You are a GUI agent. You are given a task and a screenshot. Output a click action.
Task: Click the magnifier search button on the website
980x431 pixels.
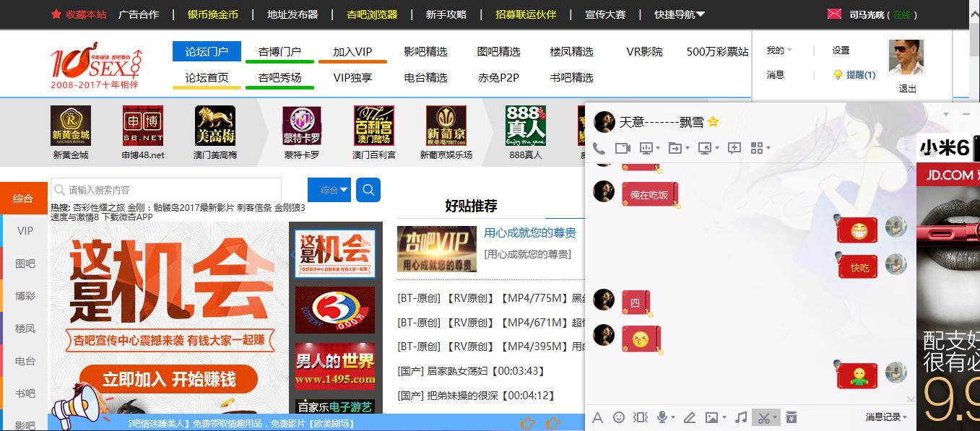click(368, 190)
